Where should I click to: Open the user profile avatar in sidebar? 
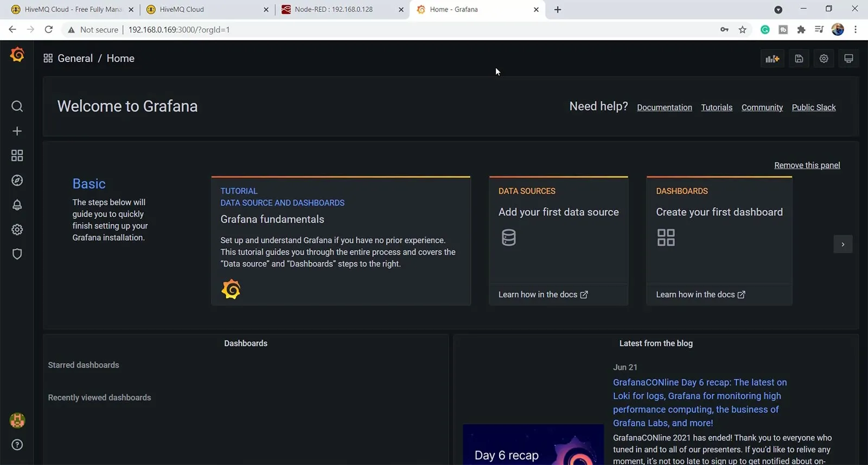click(x=17, y=421)
